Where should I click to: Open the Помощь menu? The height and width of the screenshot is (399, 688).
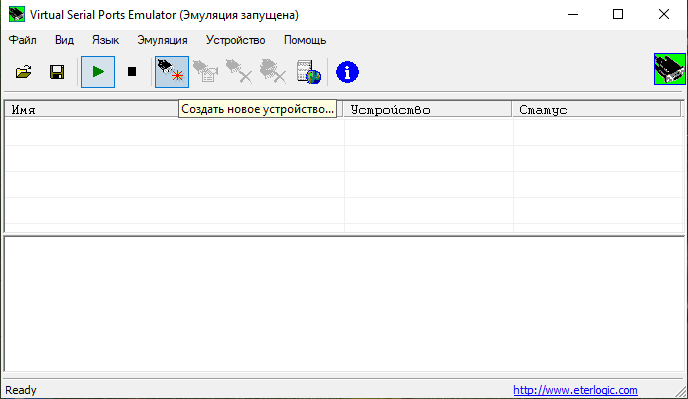click(305, 40)
